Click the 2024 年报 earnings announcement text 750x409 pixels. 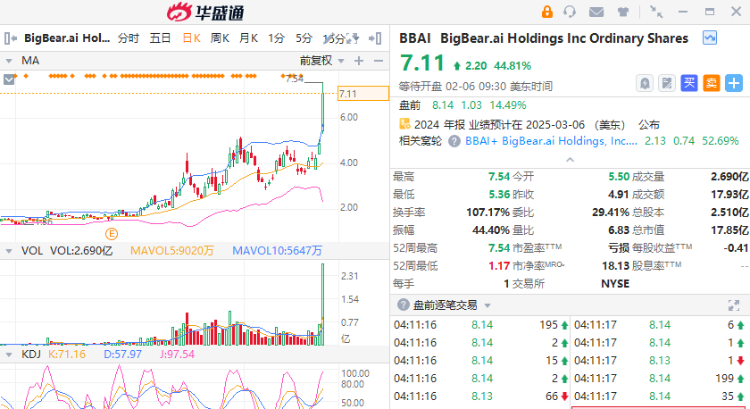point(537,125)
